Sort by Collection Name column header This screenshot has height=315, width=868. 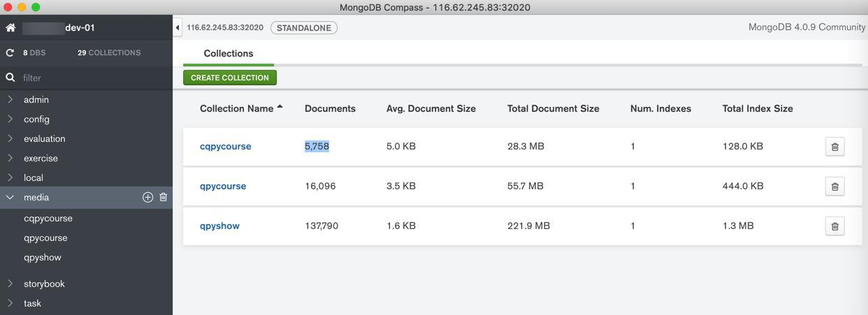pyautogui.click(x=236, y=109)
